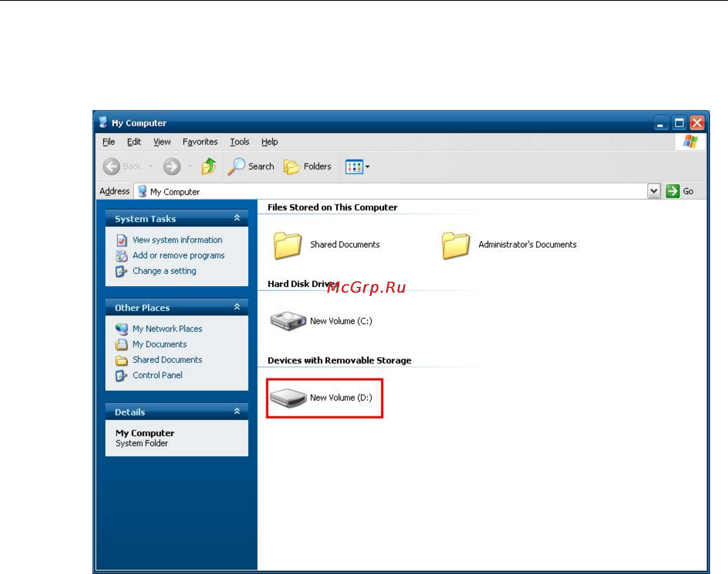Viewport: 728px width, 574px height.
Task: Click the Administrator's Documents label
Action: pyautogui.click(x=527, y=245)
